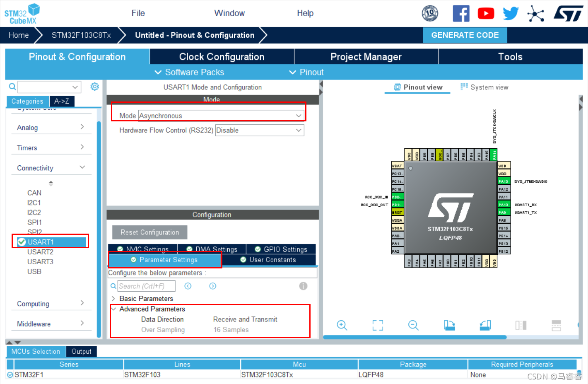Go to previous search result arrow

coord(188,286)
